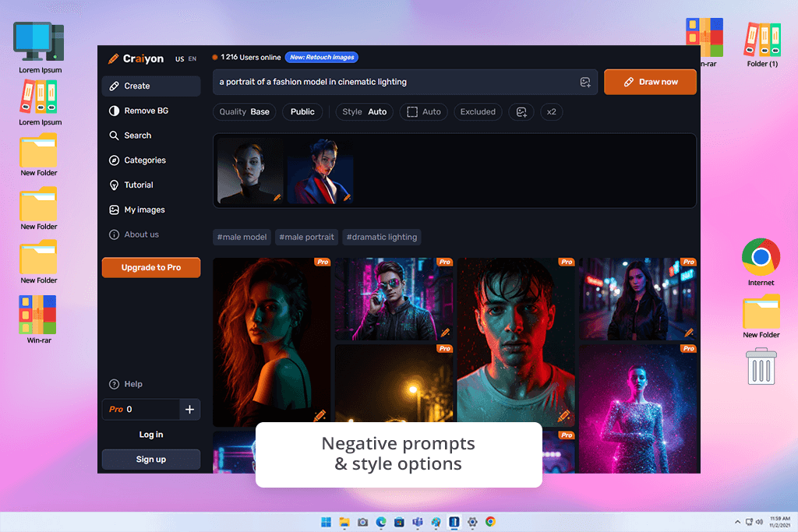This screenshot has height=532, width=798.
Task: Open Remove BG tool
Action: pos(151,111)
